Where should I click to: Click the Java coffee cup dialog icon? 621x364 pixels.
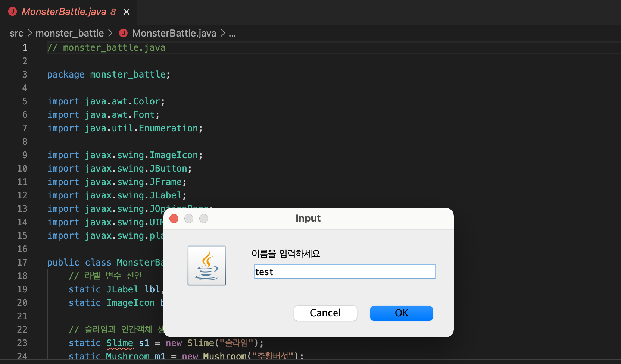(x=207, y=265)
